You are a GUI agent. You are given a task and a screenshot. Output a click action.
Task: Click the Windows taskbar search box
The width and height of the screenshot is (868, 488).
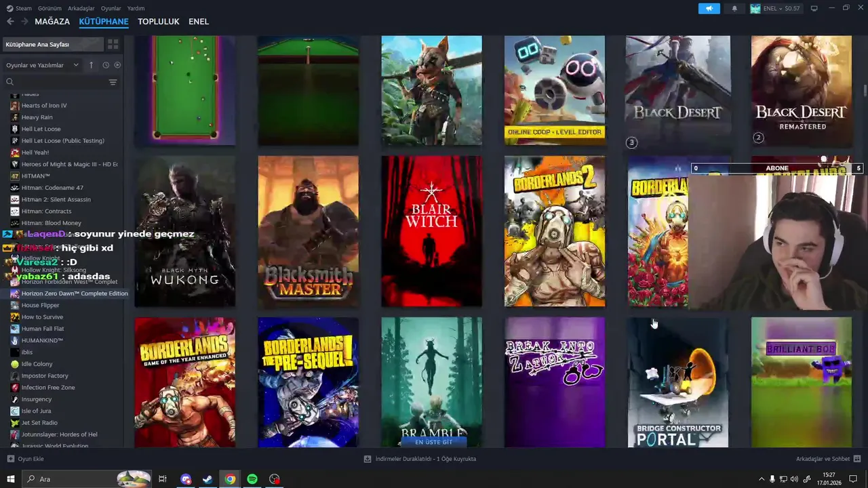87,479
